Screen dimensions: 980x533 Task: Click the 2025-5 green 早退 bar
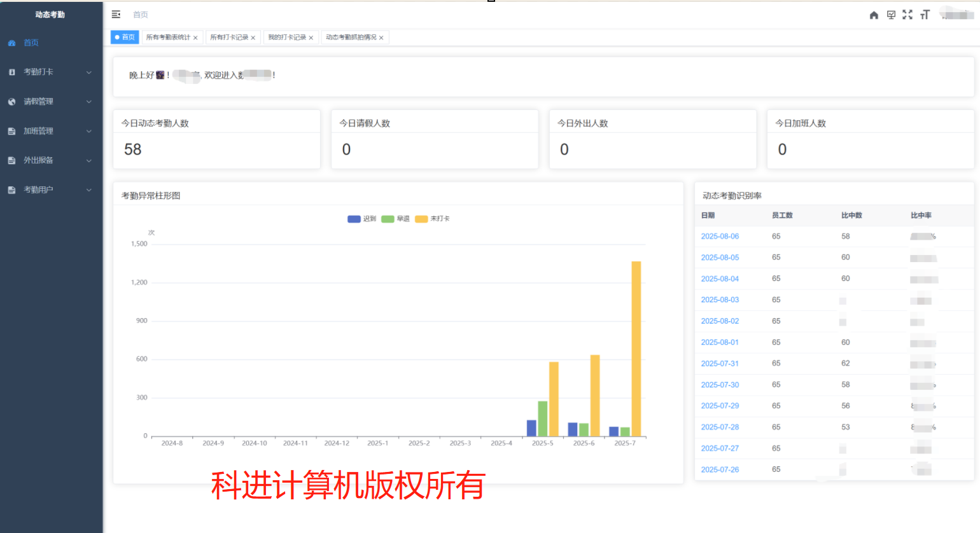pyautogui.click(x=543, y=419)
